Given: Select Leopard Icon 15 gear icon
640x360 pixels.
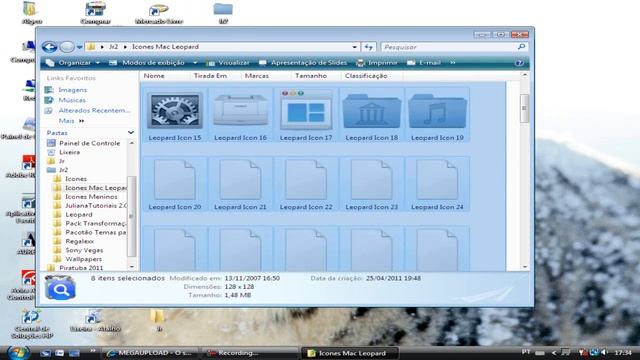Looking at the screenshot, I should [175, 115].
